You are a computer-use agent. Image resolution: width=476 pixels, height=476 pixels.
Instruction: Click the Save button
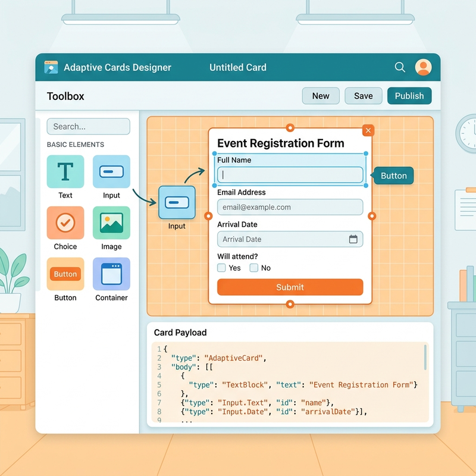(x=364, y=96)
